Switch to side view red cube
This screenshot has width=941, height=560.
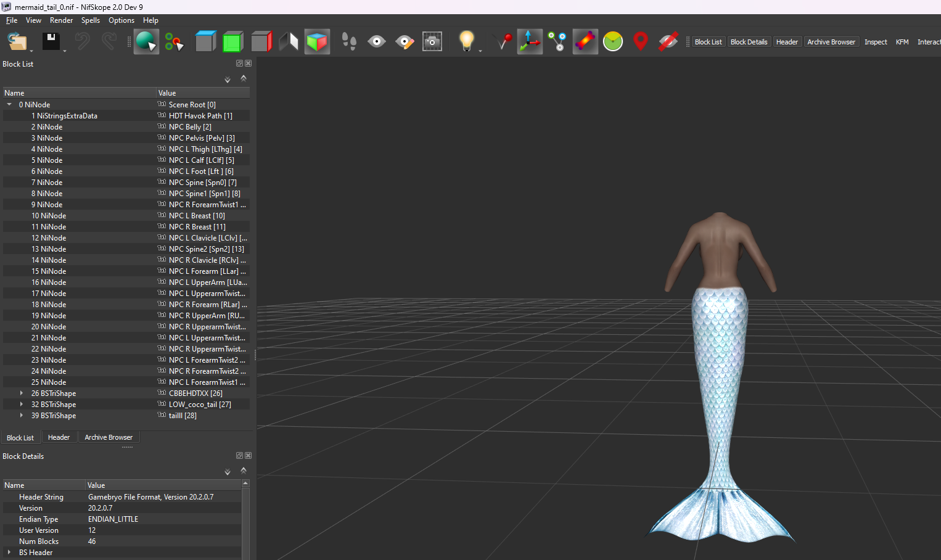point(261,42)
